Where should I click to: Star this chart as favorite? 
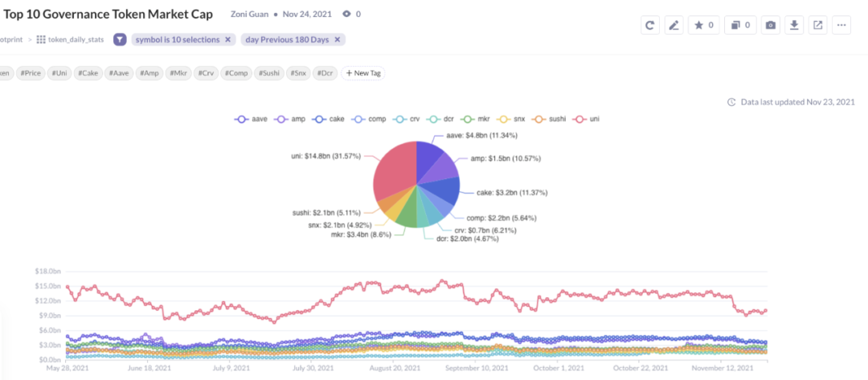(x=703, y=25)
